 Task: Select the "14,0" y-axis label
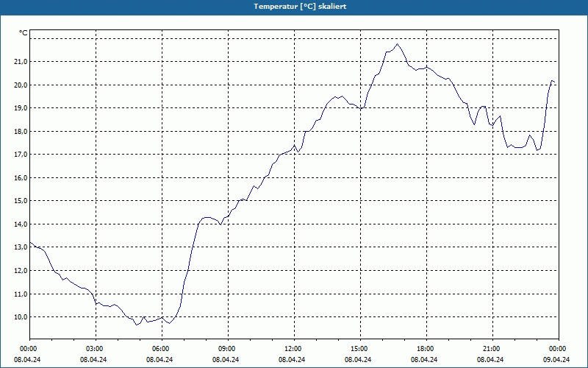point(21,224)
